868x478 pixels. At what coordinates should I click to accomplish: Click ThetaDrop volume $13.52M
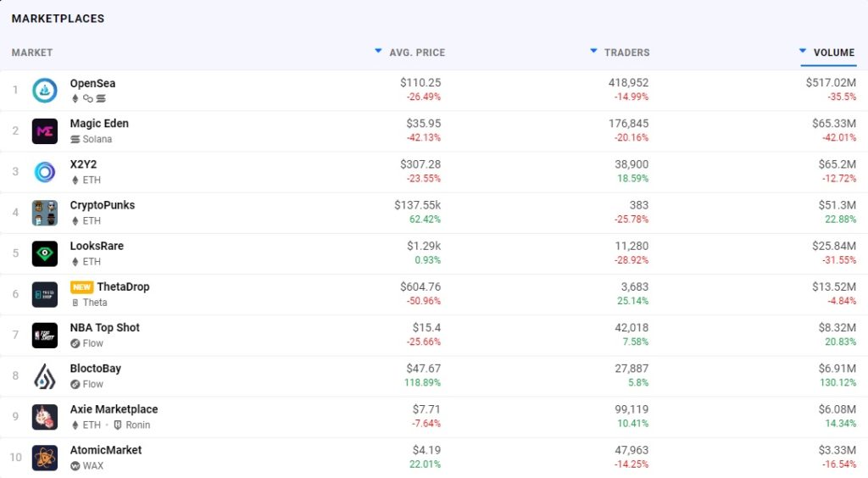(x=834, y=287)
